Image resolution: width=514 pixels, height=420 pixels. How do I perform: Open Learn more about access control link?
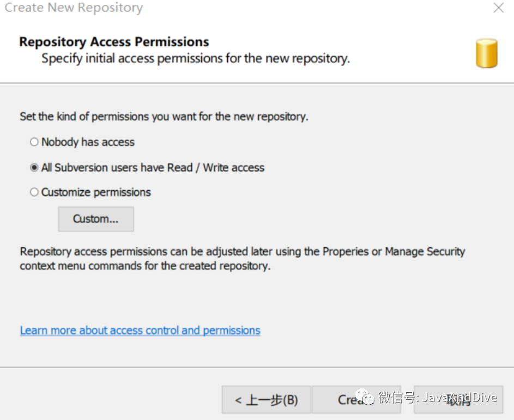point(140,330)
